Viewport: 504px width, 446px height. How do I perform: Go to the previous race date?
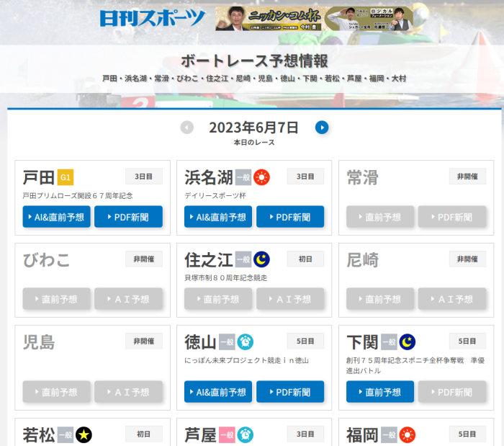click(x=187, y=128)
